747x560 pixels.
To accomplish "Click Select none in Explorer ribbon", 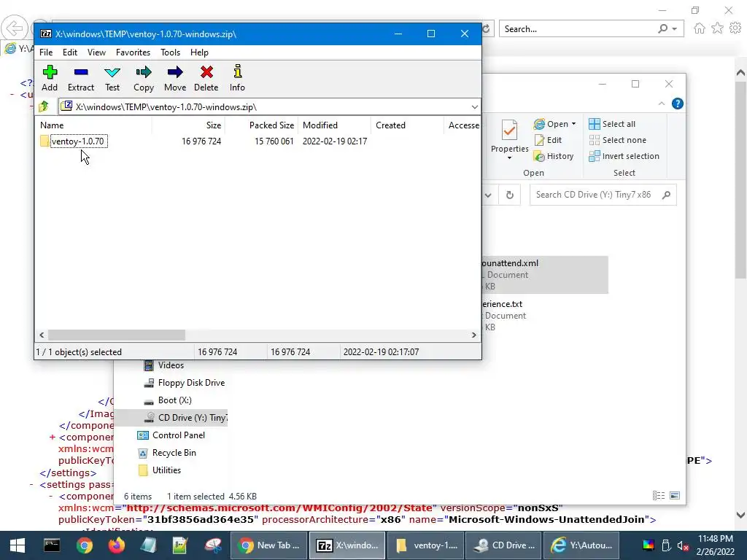I will [618, 140].
